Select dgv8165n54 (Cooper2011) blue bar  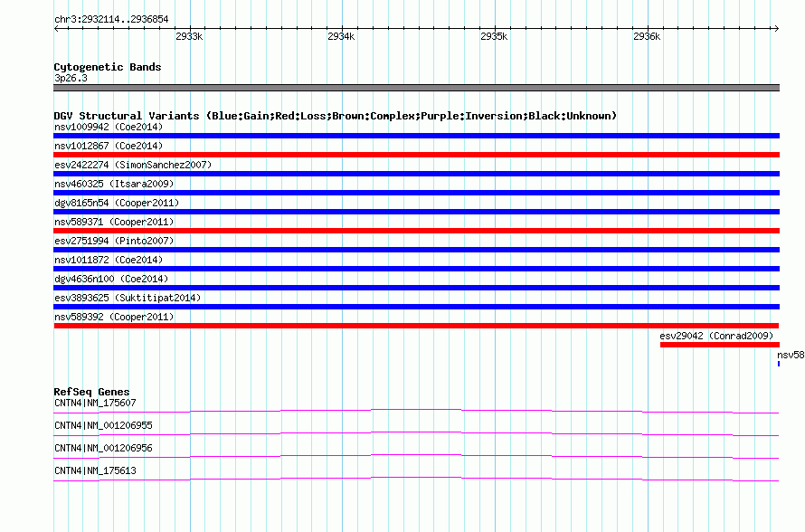(x=416, y=212)
